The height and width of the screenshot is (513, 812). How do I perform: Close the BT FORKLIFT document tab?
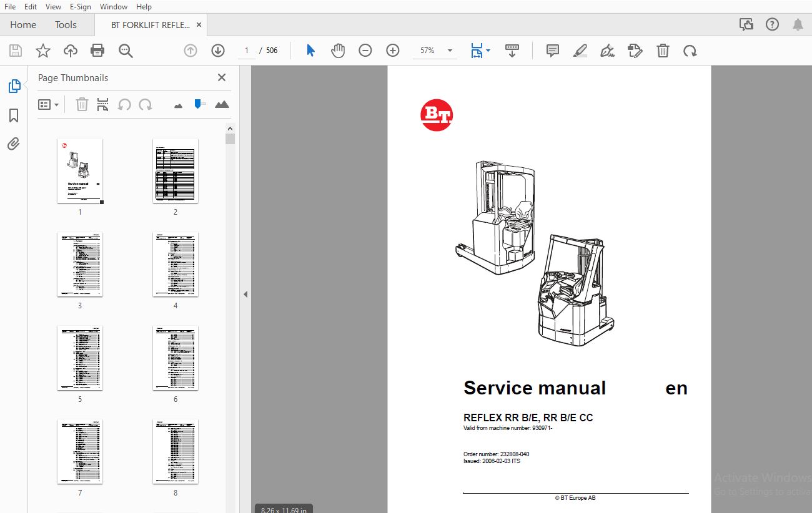point(199,25)
